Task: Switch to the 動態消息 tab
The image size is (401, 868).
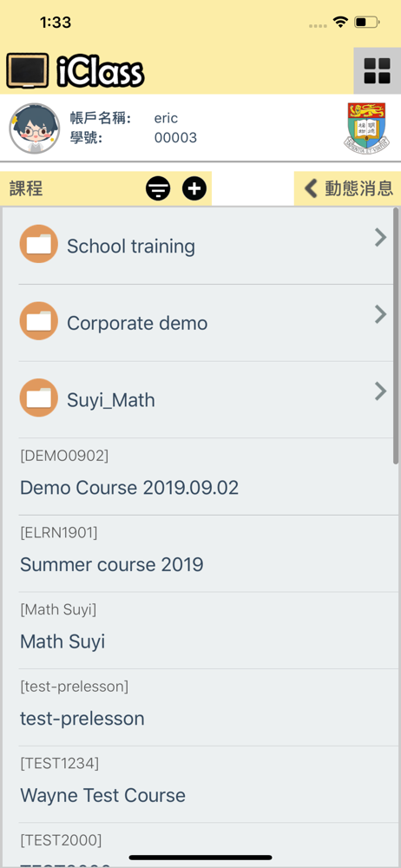Action: coord(347,188)
